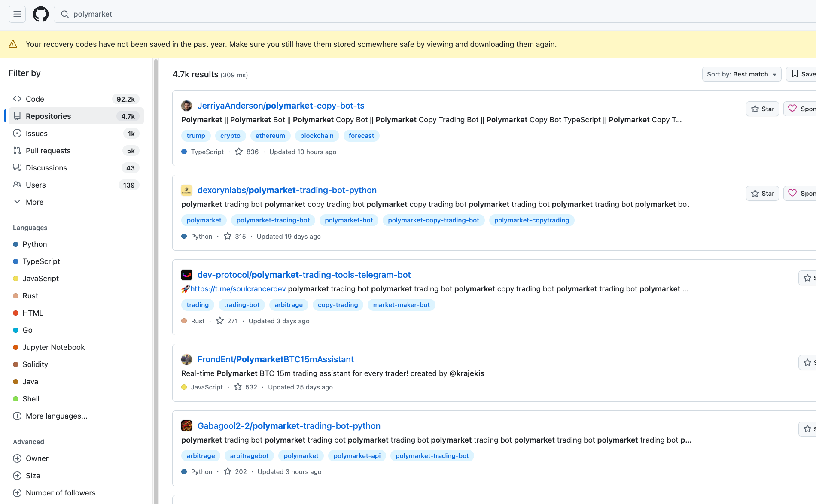Image resolution: width=816 pixels, height=504 pixels.
Task: Click star count icon for FrondEnt repo
Action: tap(238, 387)
